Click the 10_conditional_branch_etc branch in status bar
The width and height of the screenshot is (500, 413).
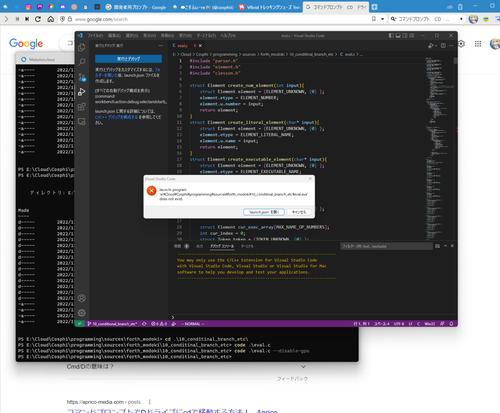click(x=112, y=324)
